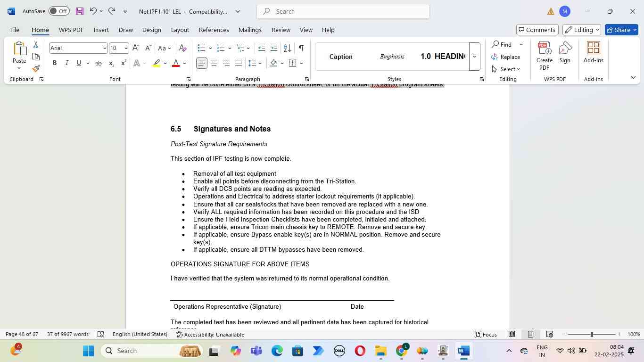The height and width of the screenshot is (362, 644).
Task: Open the Add-ins panel
Action: (594, 53)
